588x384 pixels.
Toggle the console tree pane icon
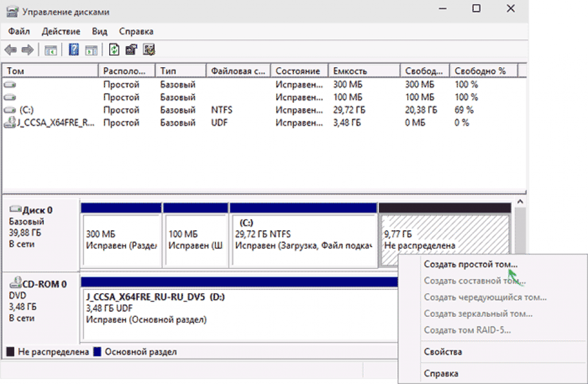pyautogui.click(x=51, y=50)
